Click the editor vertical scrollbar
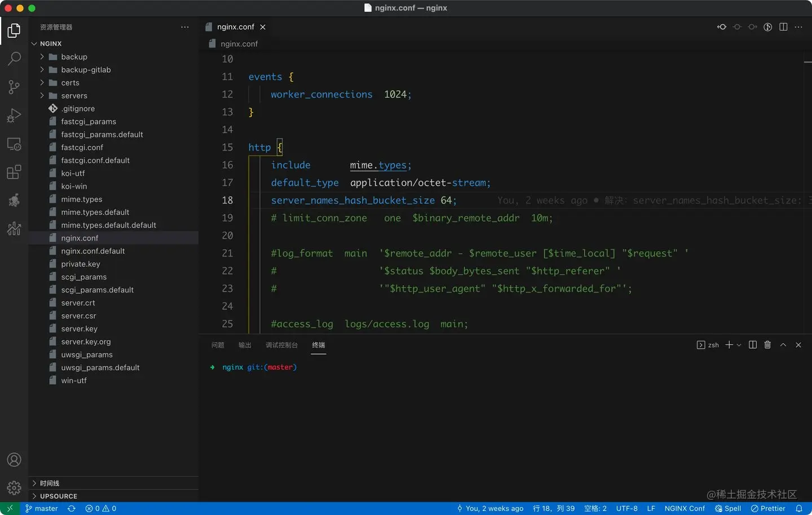Viewport: 812px width, 515px height. tap(808, 192)
